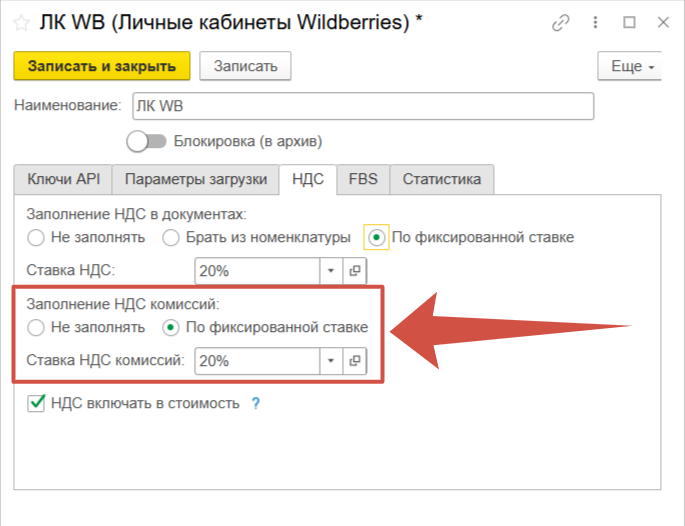Select Не заполнять for НДС комиссий
Image resolution: width=685 pixels, height=526 pixels.
pos(37,327)
